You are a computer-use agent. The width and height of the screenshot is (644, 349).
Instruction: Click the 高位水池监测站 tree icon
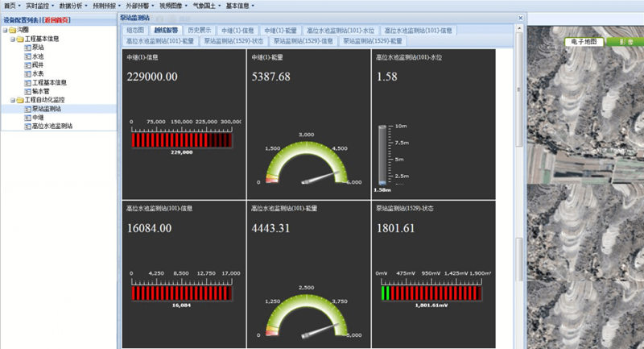click(x=28, y=126)
